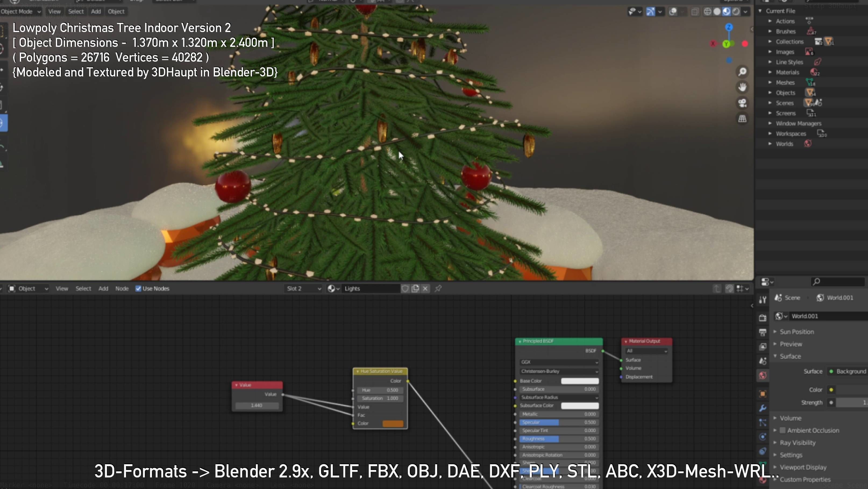The height and width of the screenshot is (489, 868).
Task: Browse materials with sphere icon dropdown
Action: coord(334,289)
